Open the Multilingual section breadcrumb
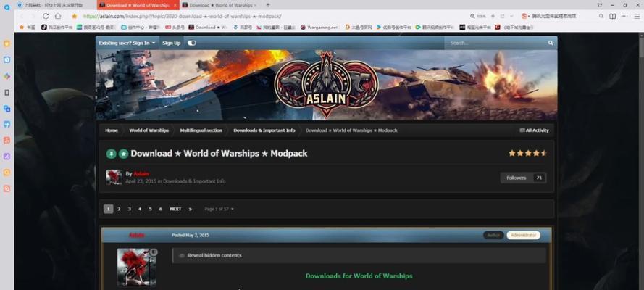Image resolution: width=644 pixels, height=290 pixels. (x=201, y=130)
